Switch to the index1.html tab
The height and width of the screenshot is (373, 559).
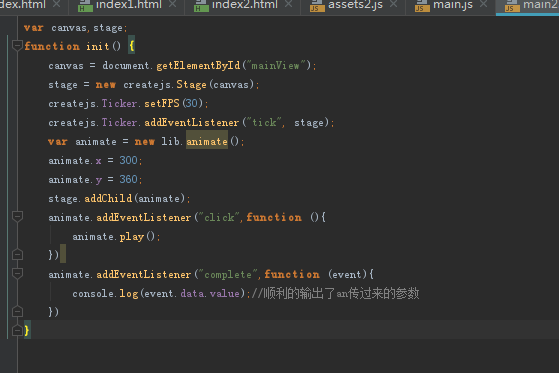click(128, 5)
